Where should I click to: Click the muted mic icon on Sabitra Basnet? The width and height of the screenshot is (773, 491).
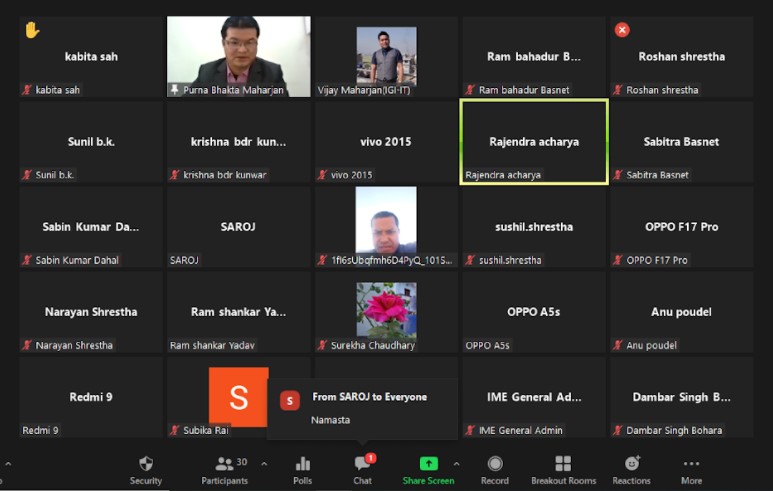618,175
